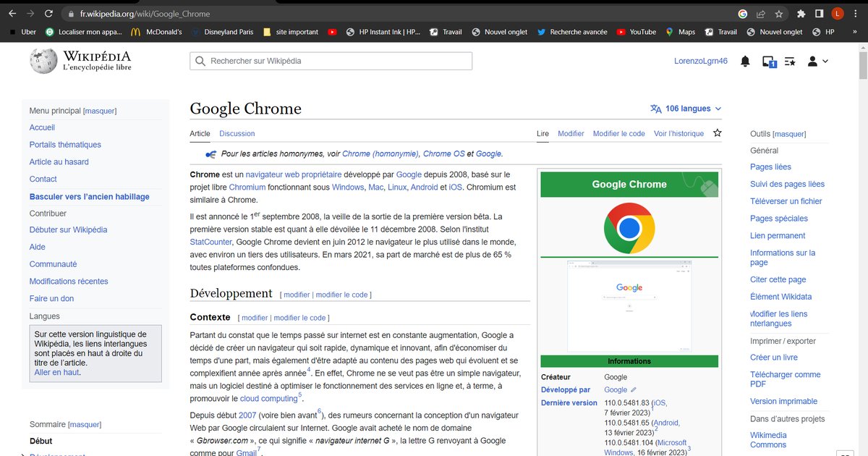This screenshot has width=868, height=456.
Task: Click the pencil edit icon next to Développé par
Action: pyautogui.click(x=634, y=390)
